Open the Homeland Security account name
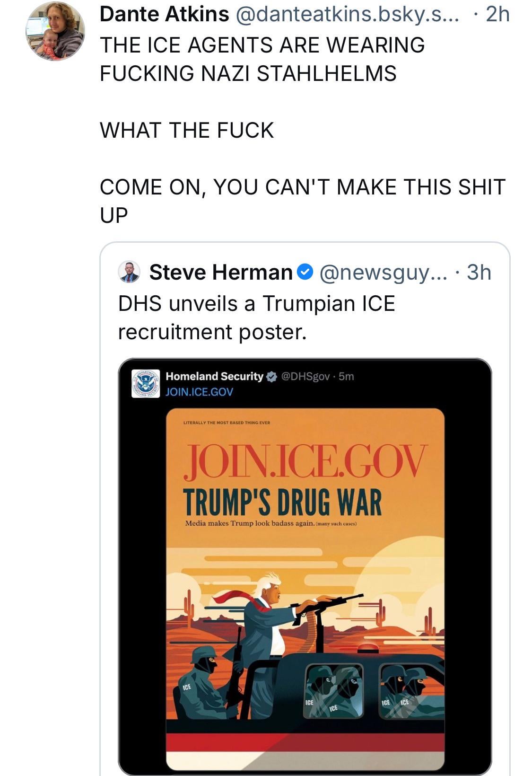Screen dimensions: 532x776 214,376
